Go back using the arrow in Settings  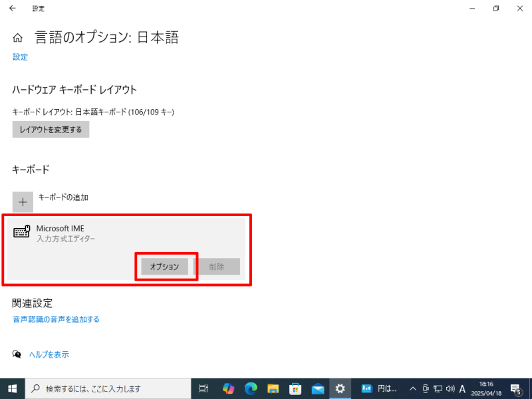point(13,8)
